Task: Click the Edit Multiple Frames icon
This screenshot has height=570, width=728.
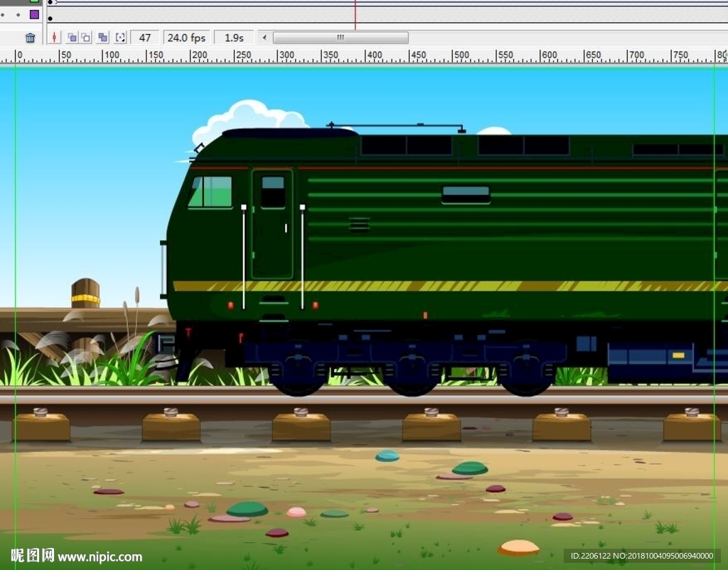Action: (x=103, y=38)
